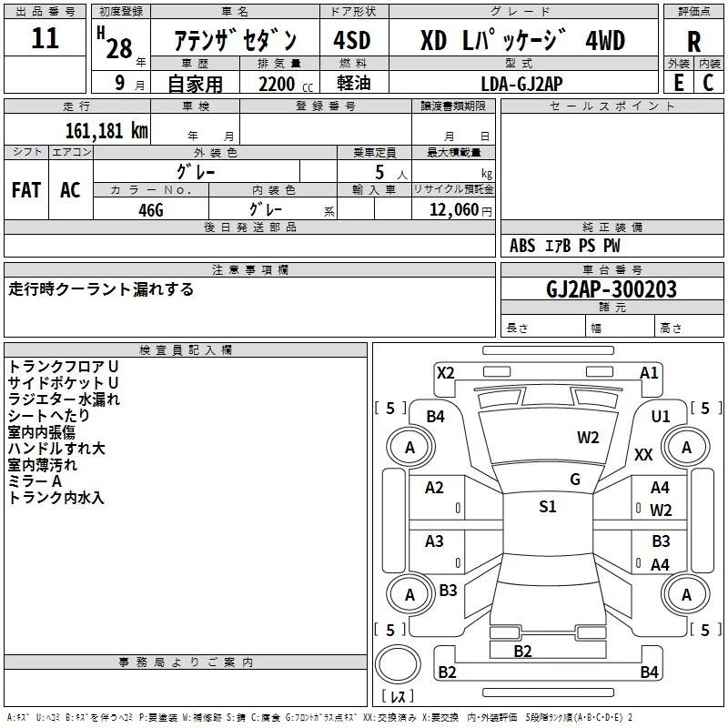Screen dimensions: 728x728
Task: Click the interior color グレー系
Action: (x=291, y=210)
